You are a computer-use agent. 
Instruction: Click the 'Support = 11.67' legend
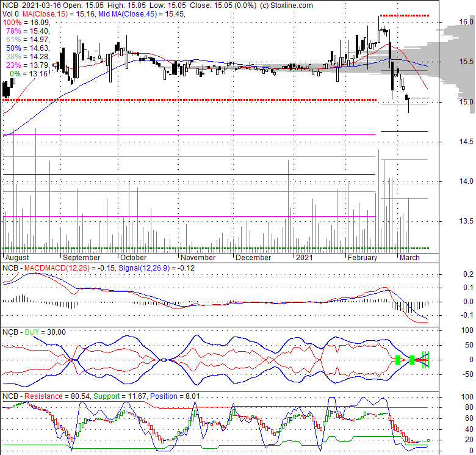click(x=120, y=396)
